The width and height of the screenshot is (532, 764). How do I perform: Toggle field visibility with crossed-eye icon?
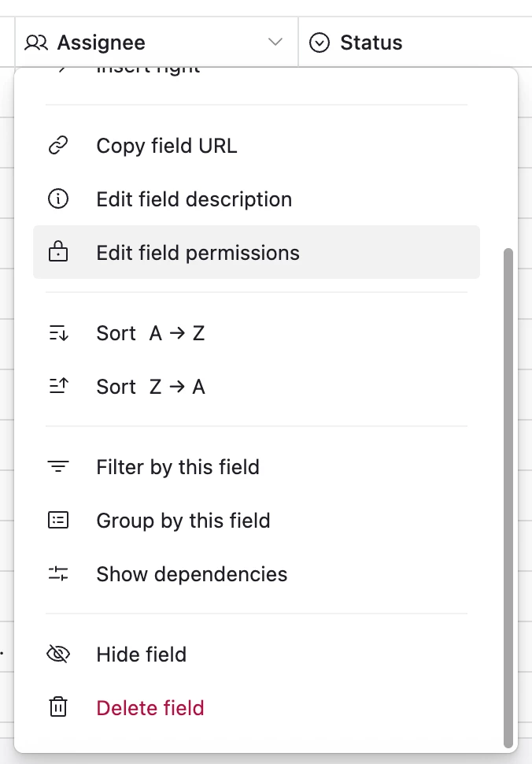(58, 655)
